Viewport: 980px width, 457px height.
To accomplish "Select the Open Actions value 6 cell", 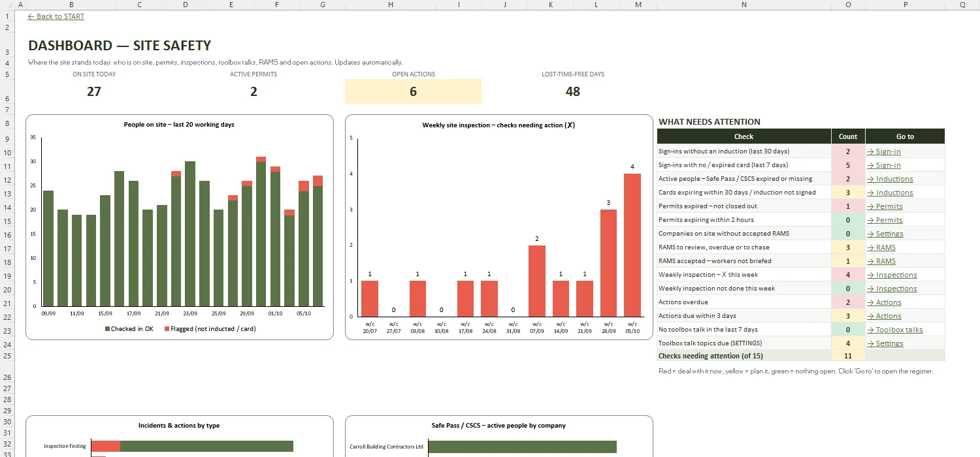I will coord(414,91).
